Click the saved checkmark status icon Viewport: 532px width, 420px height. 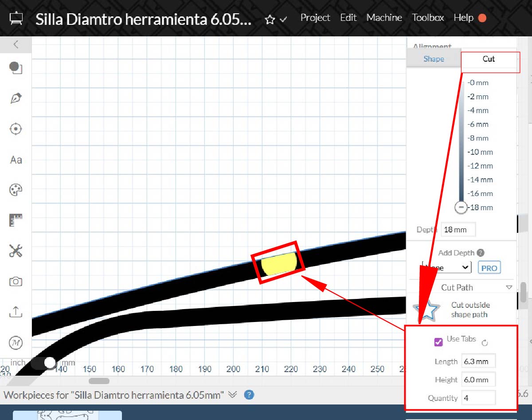point(283,20)
